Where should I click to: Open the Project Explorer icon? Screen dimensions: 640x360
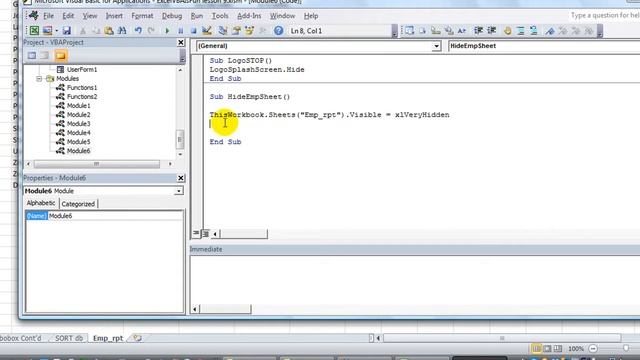tap(223, 31)
